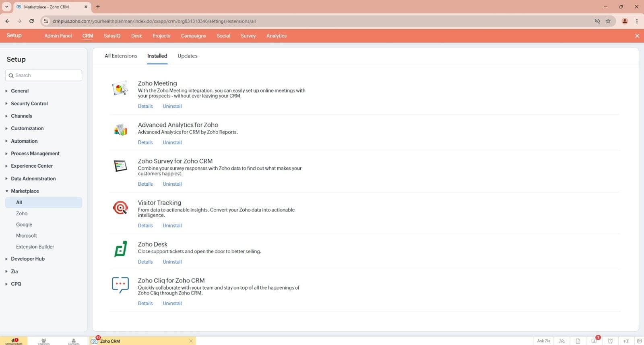Click the Zoho Survey extension icon
This screenshot has width=644, height=345.
[x=120, y=166]
